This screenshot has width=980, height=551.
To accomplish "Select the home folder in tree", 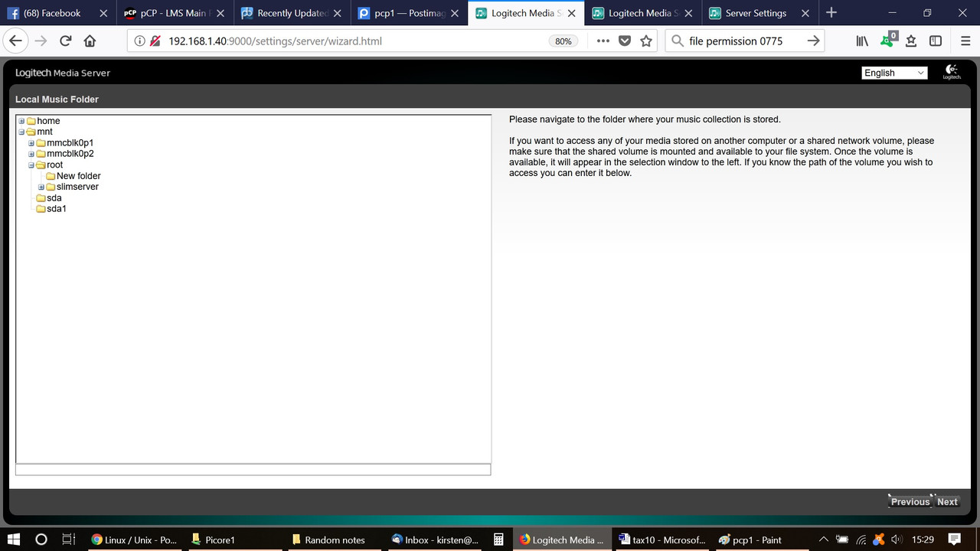I will (48, 121).
